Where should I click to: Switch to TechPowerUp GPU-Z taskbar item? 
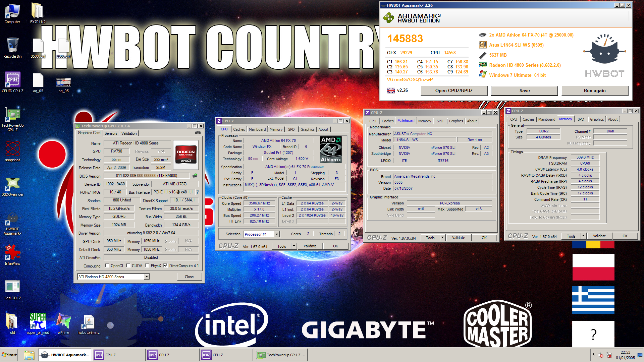point(281,355)
